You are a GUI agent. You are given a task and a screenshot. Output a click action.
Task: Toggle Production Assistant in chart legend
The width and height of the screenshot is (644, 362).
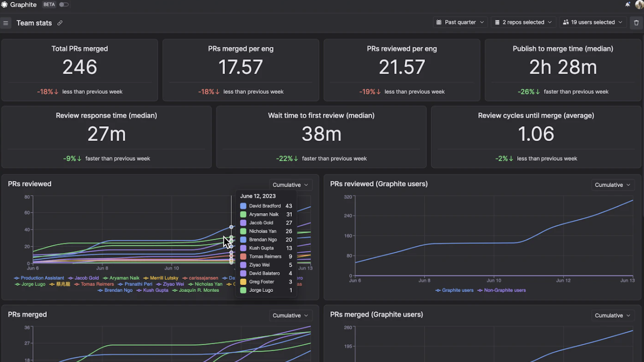[x=39, y=278]
